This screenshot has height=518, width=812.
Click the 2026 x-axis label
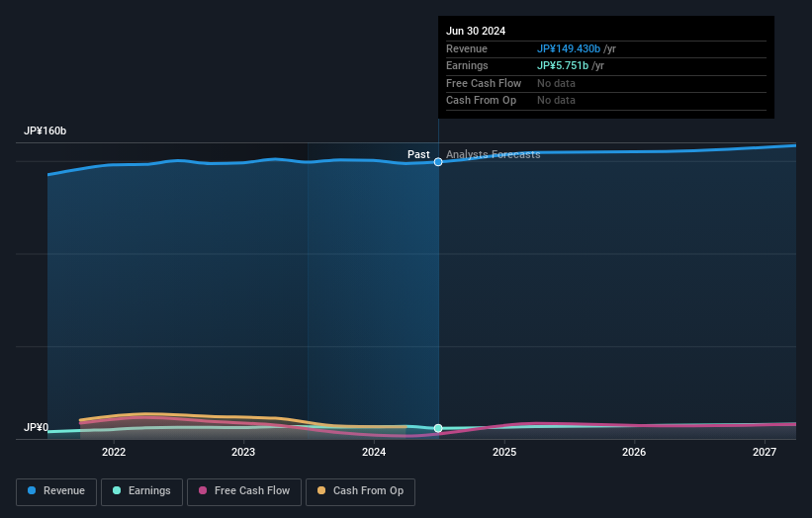[x=633, y=452]
